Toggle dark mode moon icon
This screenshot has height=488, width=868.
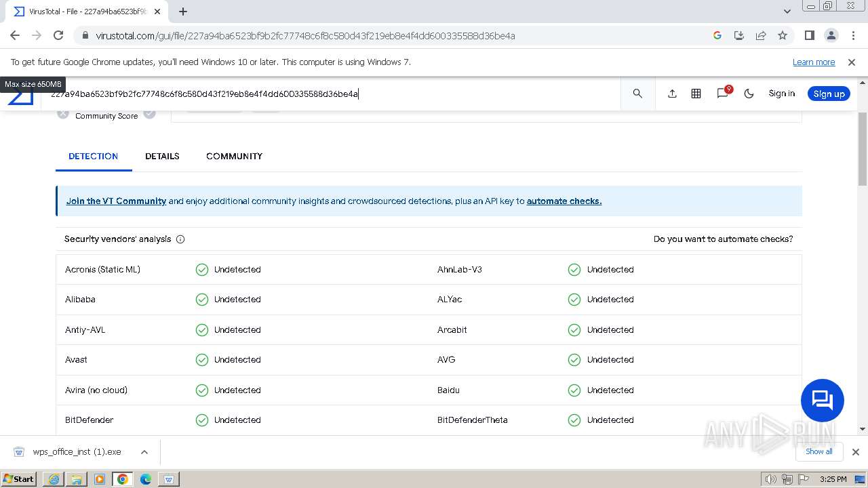click(749, 94)
